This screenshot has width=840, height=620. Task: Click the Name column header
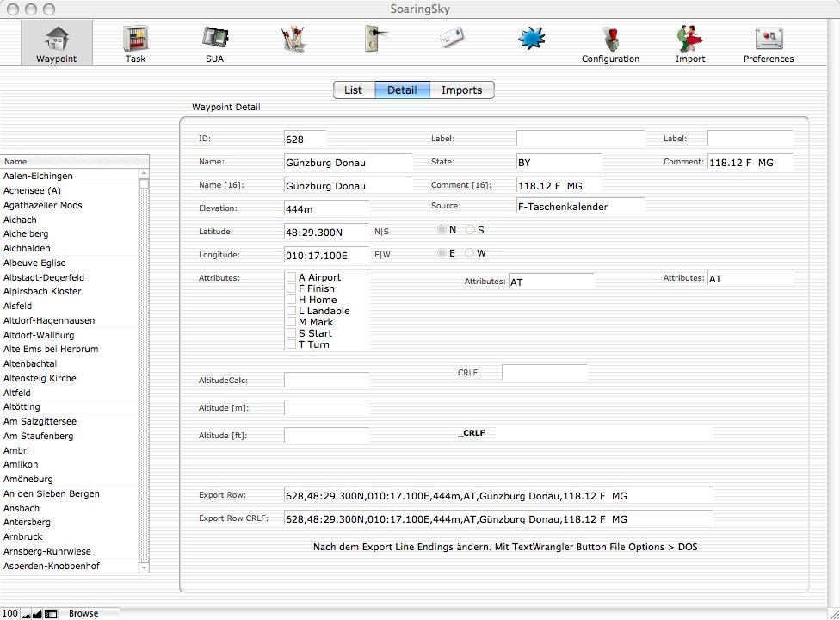click(75, 161)
